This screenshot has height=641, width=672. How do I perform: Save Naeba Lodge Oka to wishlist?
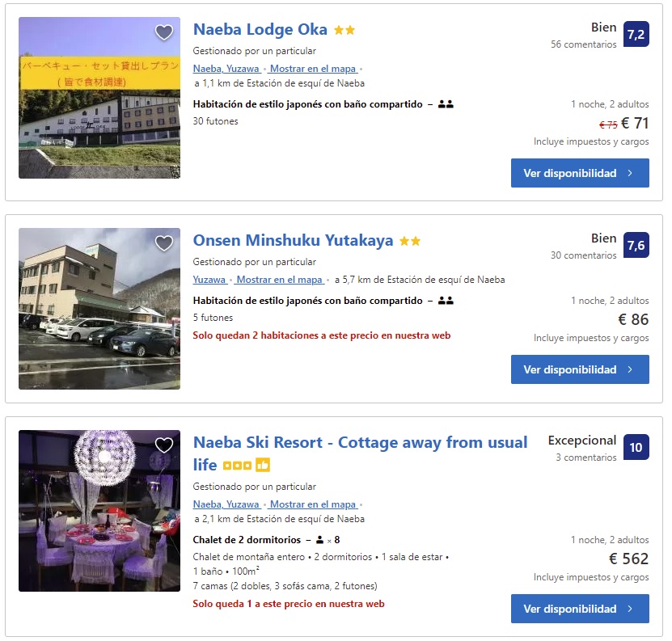click(x=164, y=32)
